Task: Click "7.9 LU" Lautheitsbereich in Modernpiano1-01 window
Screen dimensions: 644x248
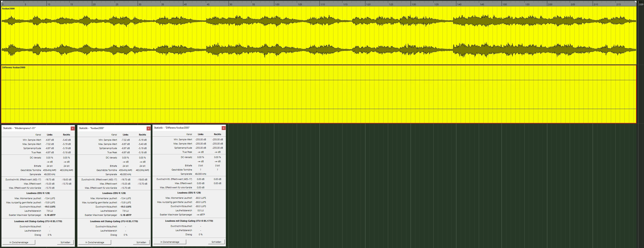Action: coord(49,211)
